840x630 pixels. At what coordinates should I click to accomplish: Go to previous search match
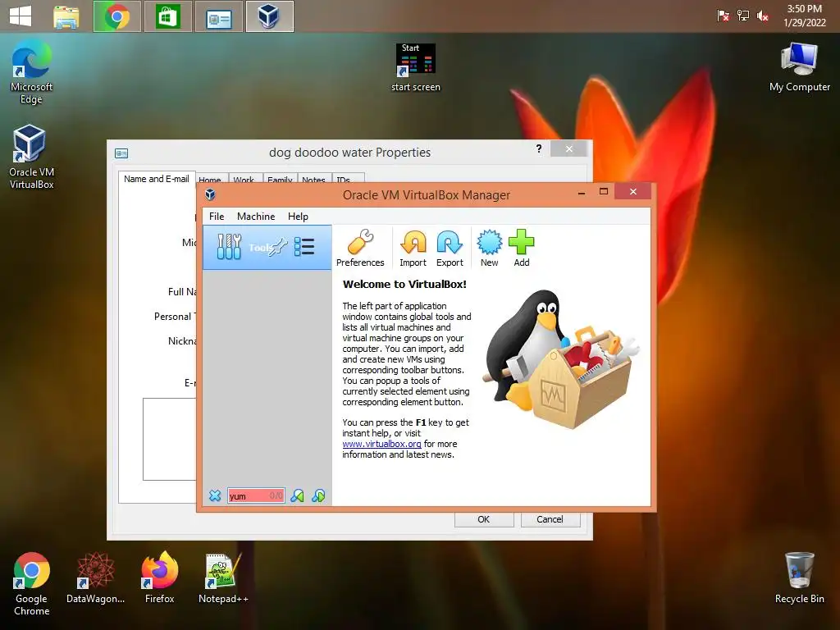point(297,496)
